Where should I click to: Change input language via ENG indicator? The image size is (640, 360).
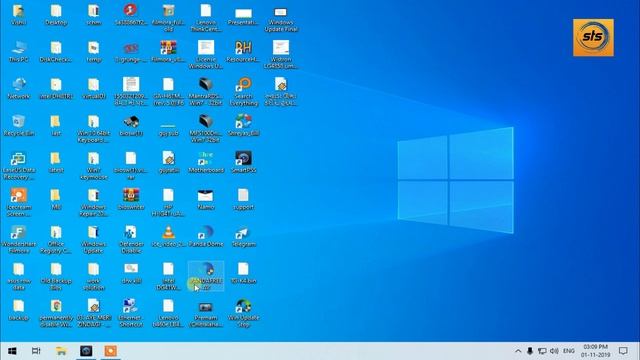[569, 351]
